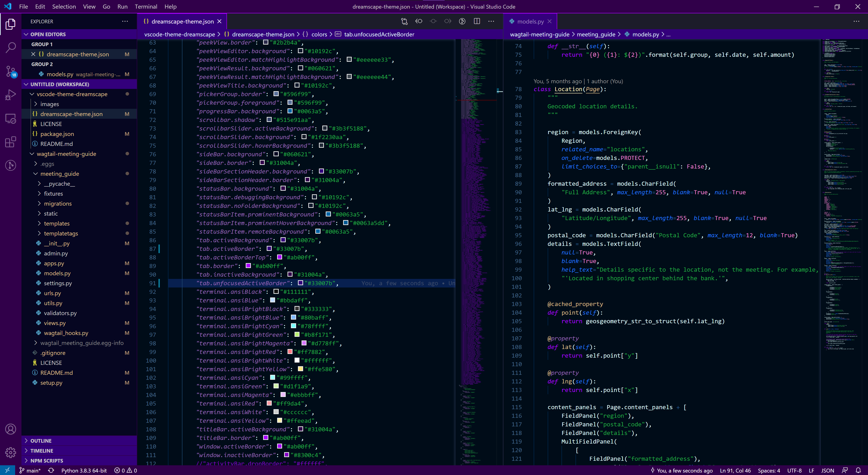This screenshot has height=475, width=868.
Task: Expand the migrations folder
Action: coord(58,204)
